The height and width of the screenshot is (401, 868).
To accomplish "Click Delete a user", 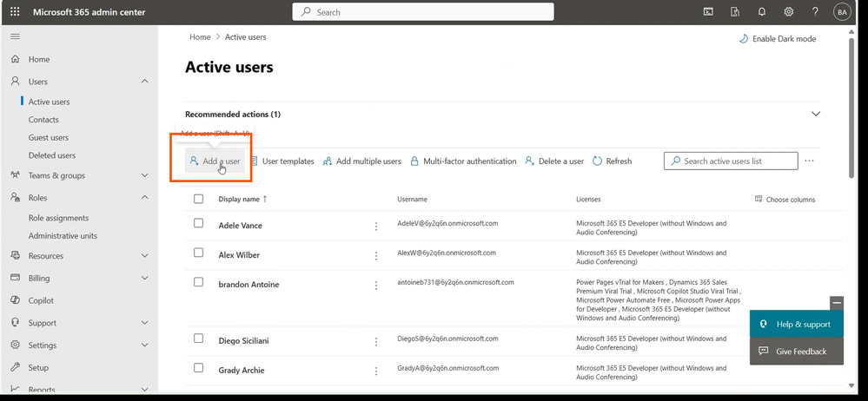I will (x=554, y=161).
